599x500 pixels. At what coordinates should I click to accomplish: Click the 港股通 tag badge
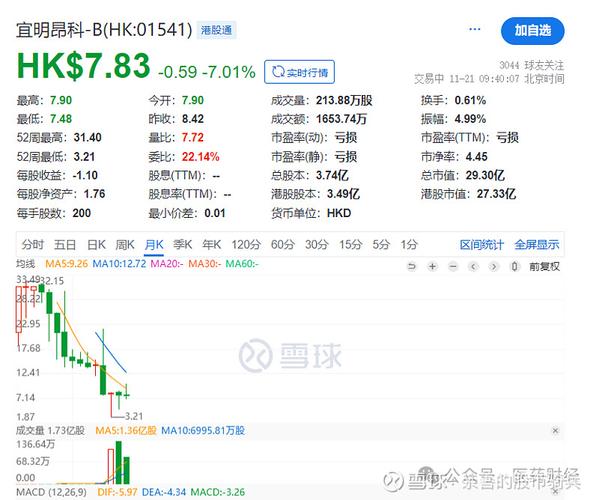(x=217, y=30)
